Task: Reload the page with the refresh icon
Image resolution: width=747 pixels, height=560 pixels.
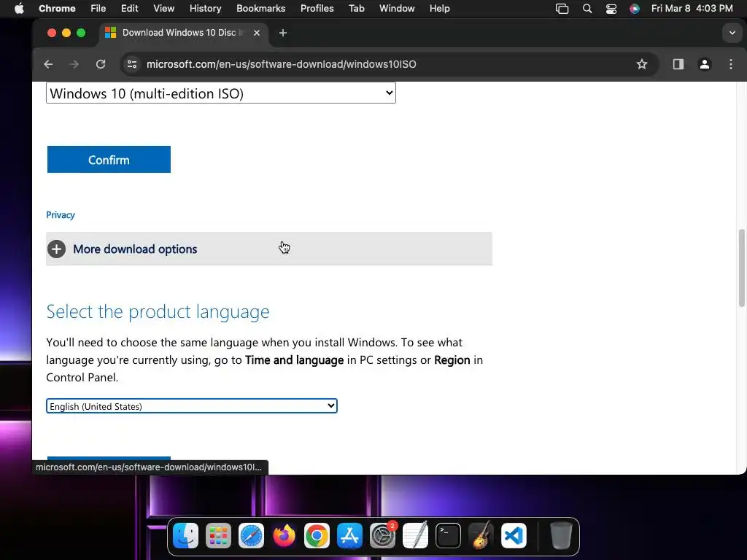Action: point(101,64)
